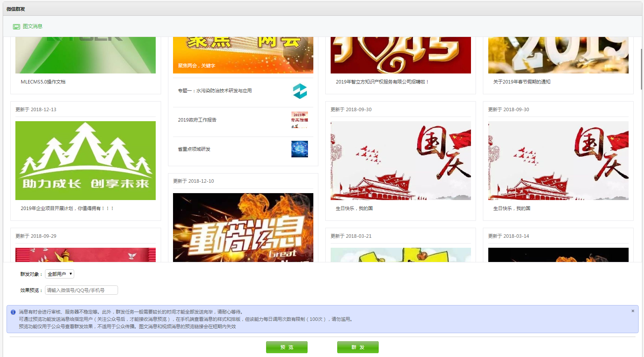Select the 聚焦两会 orange banner image

(x=243, y=55)
